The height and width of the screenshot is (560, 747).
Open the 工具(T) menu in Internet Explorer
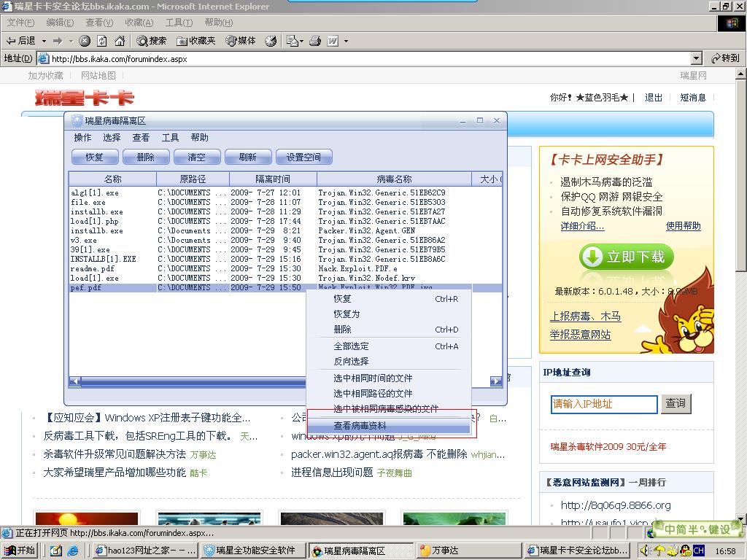(x=179, y=23)
